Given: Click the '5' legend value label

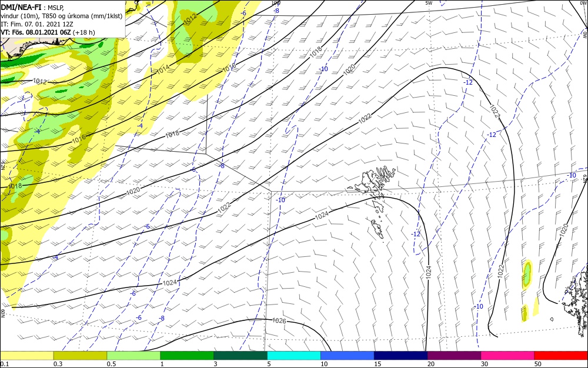Looking at the screenshot, I should pos(269,364).
